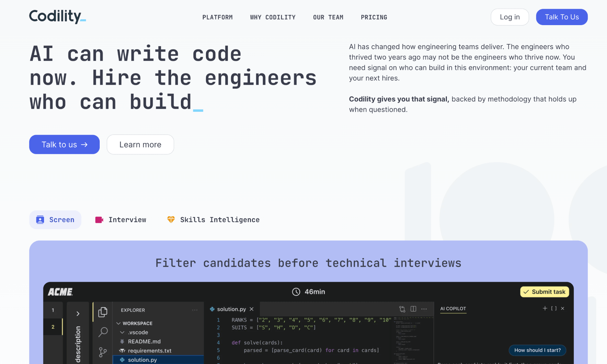
Task: Click the AI COPILOT panel tab
Action: tap(453, 309)
